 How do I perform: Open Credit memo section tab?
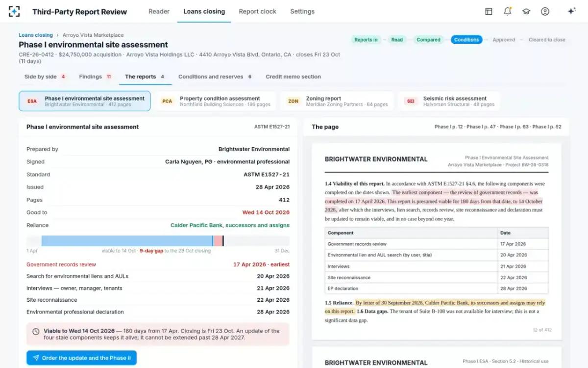pyautogui.click(x=293, y=77)
